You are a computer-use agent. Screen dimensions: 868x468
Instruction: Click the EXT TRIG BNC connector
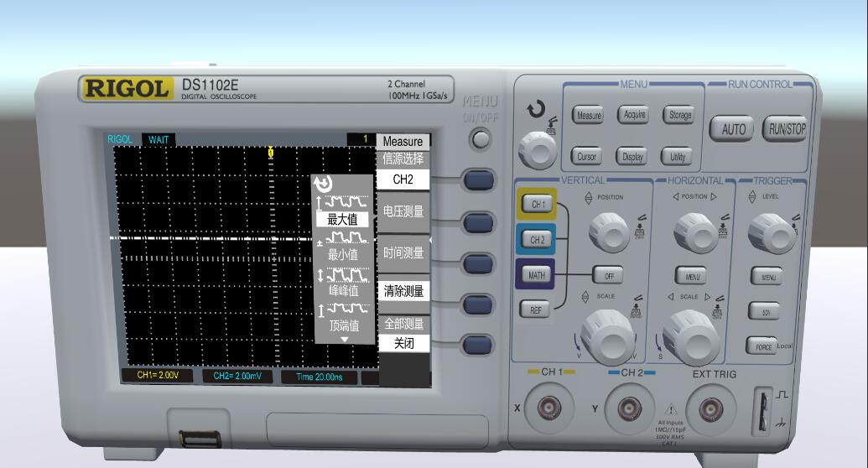[x=712, y=408]
